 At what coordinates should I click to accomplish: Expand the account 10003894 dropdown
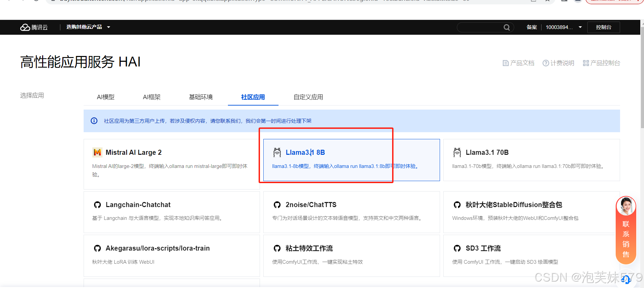pyautogui.click(x=564, y=27)
